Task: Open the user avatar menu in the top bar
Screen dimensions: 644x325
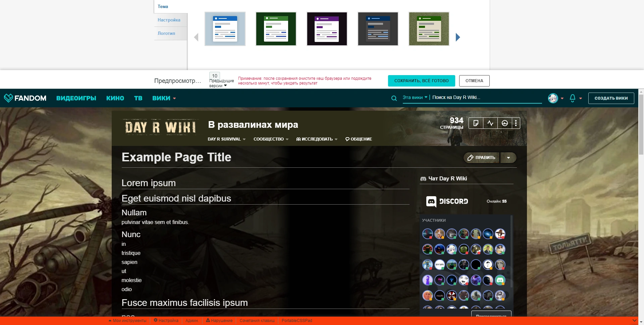Action: (x=555, y=98)
